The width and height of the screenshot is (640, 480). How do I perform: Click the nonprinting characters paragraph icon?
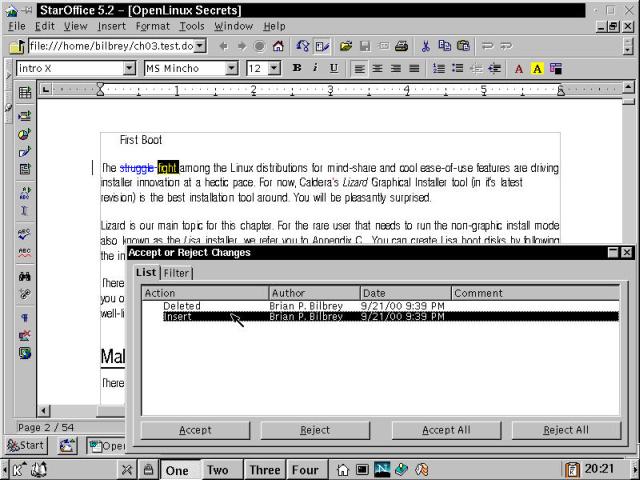click(24, 317)
